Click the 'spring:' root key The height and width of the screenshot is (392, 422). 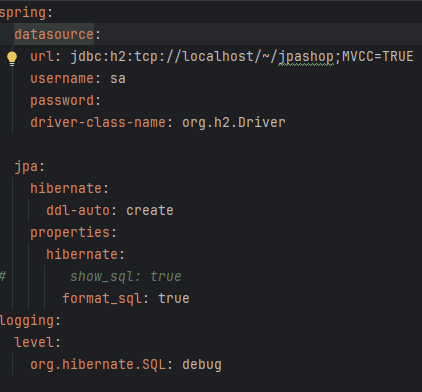click(26, 13)
